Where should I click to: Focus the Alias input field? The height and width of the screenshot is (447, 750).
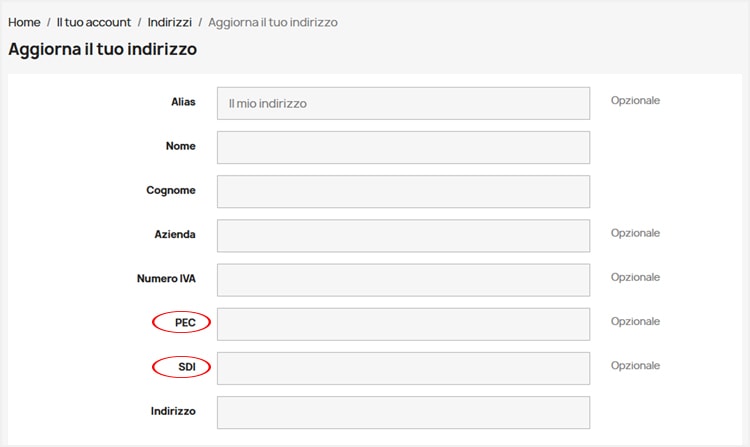[403, 103]
